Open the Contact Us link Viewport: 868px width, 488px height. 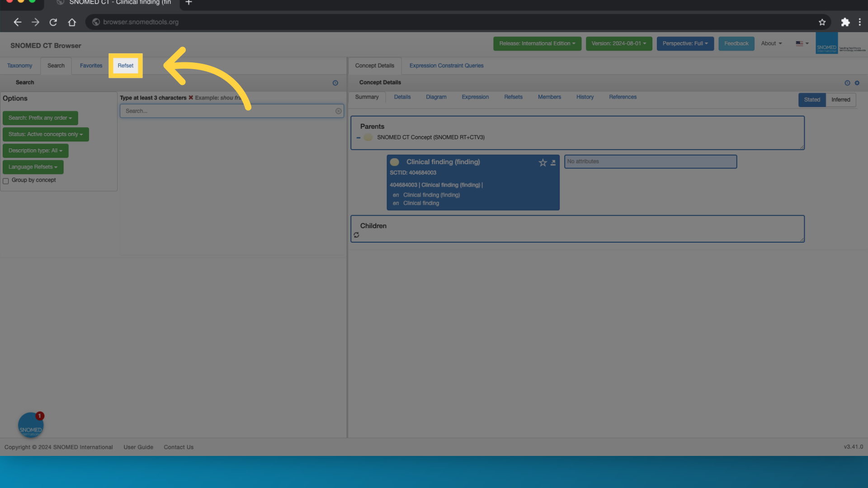coord(179,447)
